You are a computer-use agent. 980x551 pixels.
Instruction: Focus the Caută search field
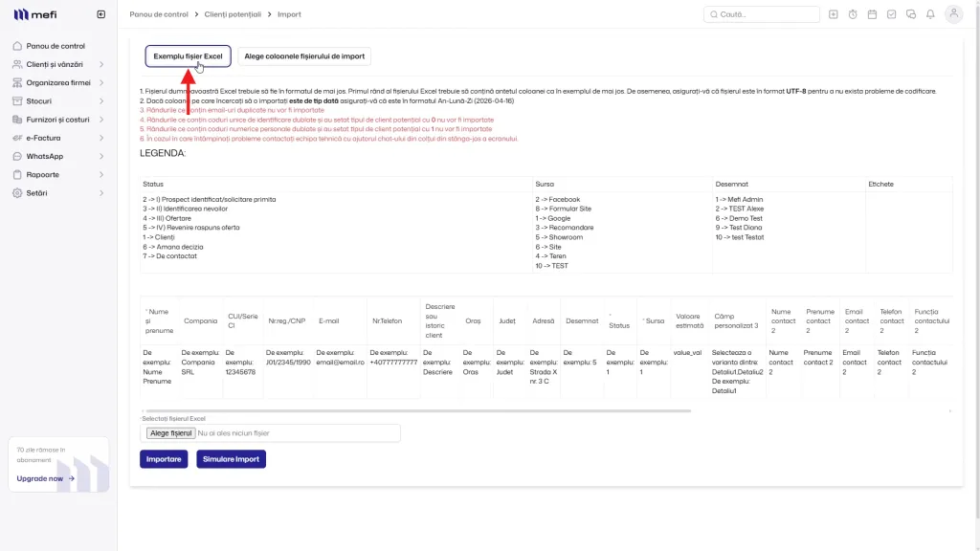coord(761,14)
